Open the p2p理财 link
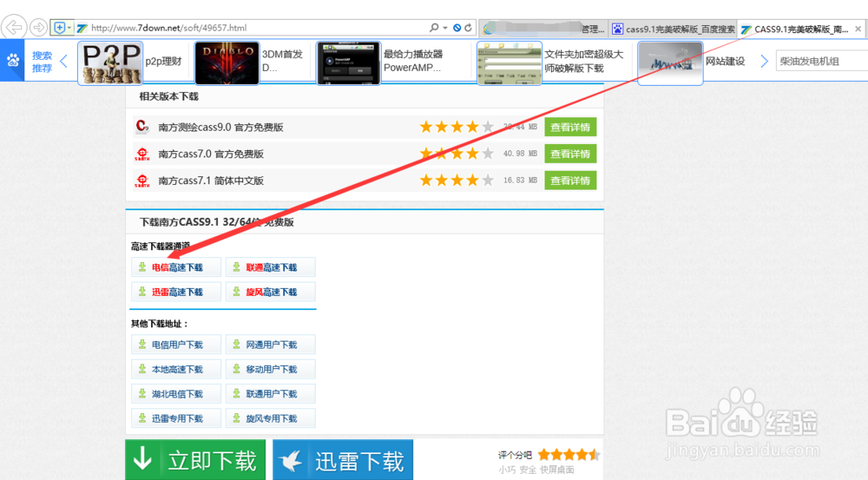Viewport: 868px width, 480px height. (x=163, y=62)
